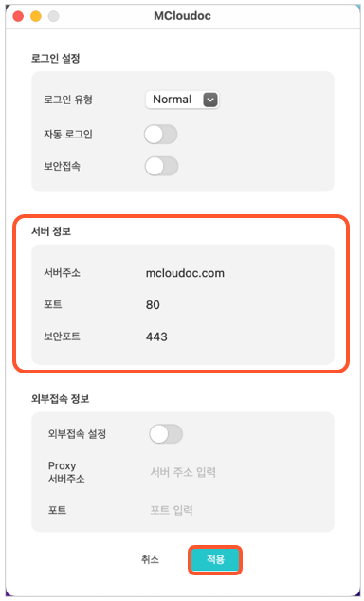The width and height of the screenshot is (364, 601).
Task: Click the red close window button
Action: tap(18, 16)
